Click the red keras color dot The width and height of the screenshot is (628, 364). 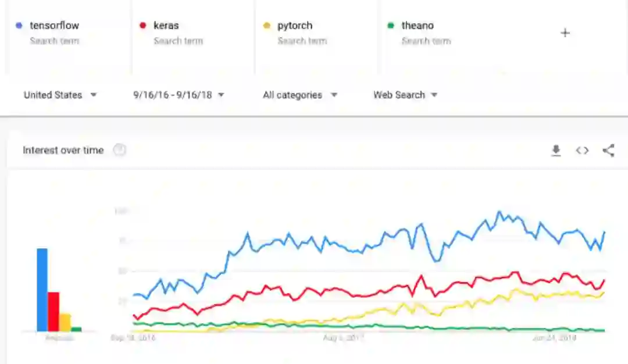point(143,26)
